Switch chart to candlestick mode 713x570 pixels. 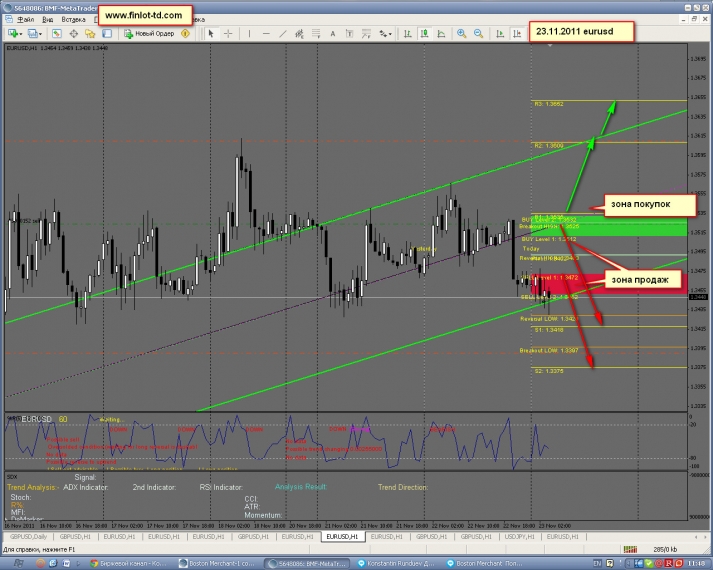[424, 33]
